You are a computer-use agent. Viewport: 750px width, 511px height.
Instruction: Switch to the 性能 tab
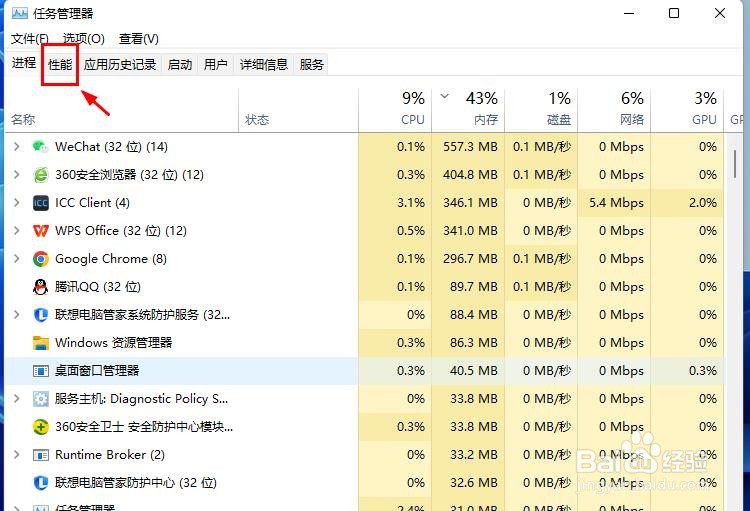point(60,64)
